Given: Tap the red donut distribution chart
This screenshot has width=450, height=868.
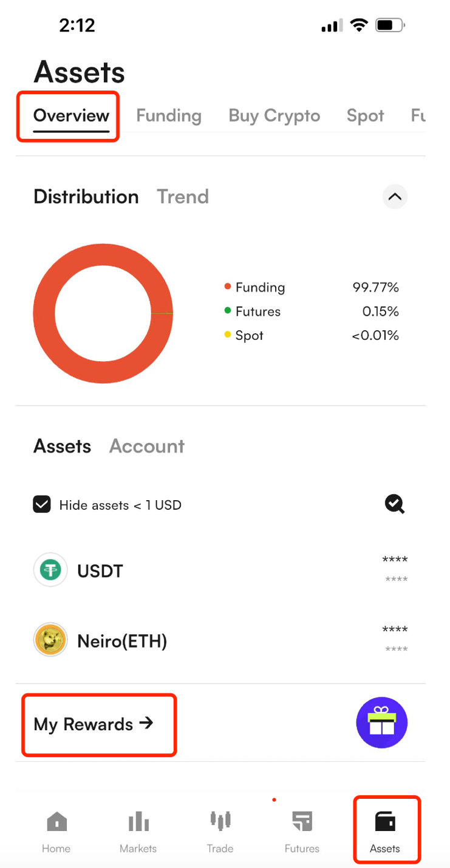Looking at the screenshot, I should 103,313.
